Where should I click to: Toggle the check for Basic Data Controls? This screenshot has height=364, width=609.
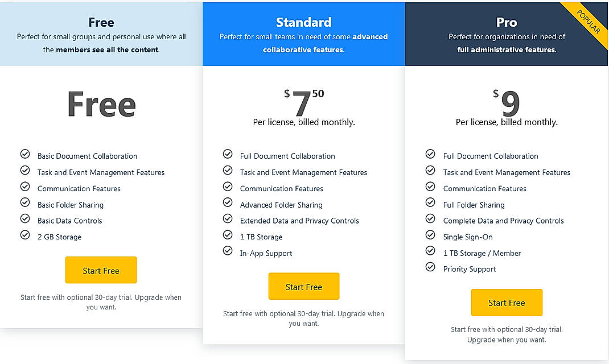pos(25,218)
